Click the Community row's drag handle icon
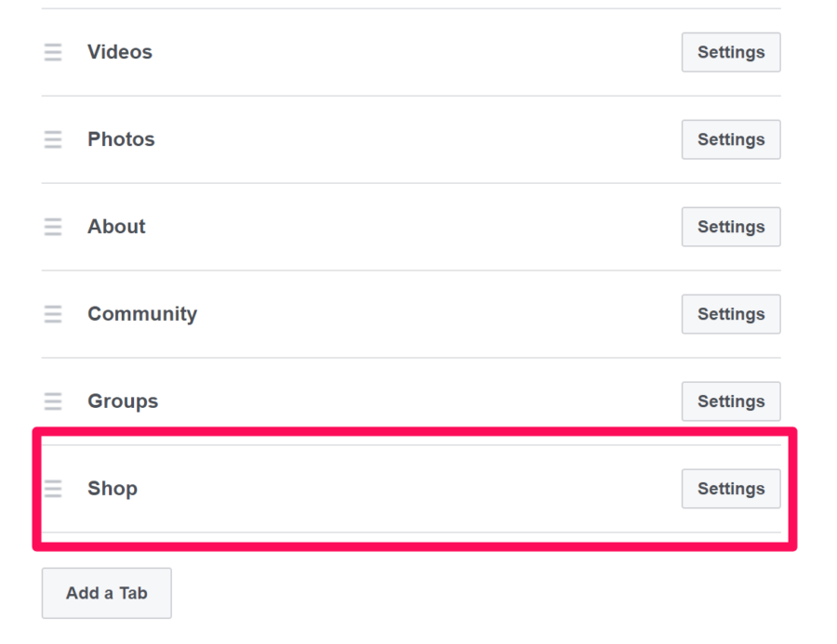 pos(53,314)
